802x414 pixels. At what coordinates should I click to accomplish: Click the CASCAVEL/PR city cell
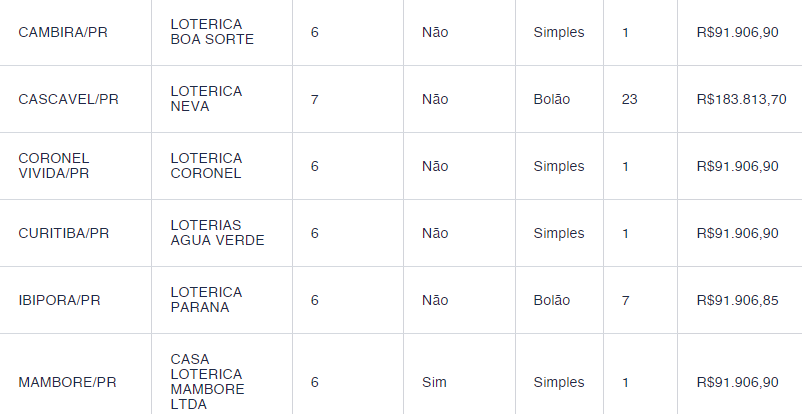coord(69,99)
